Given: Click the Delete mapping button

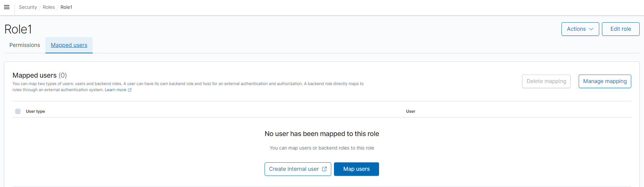Looking at the screenshot, I should (546, 81).
